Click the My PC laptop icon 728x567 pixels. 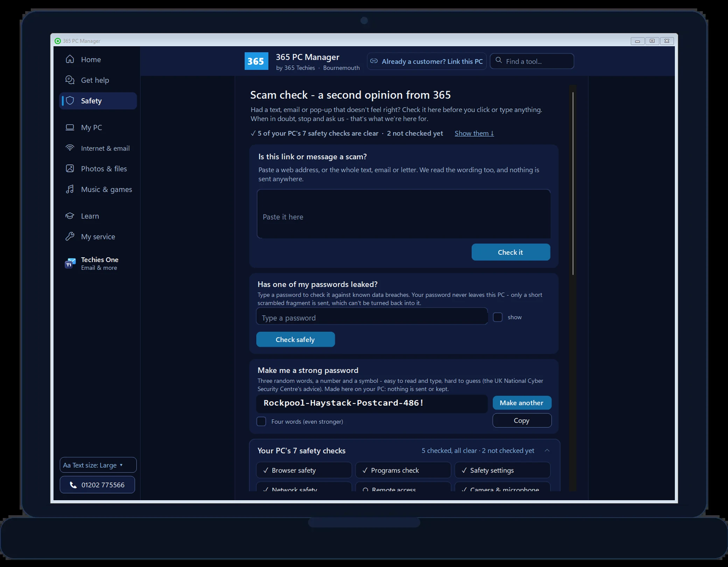(x=70, y=127)
